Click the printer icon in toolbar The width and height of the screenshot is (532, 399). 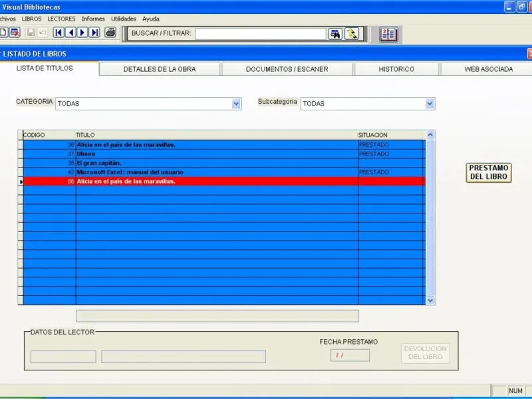tap(110, 33)
